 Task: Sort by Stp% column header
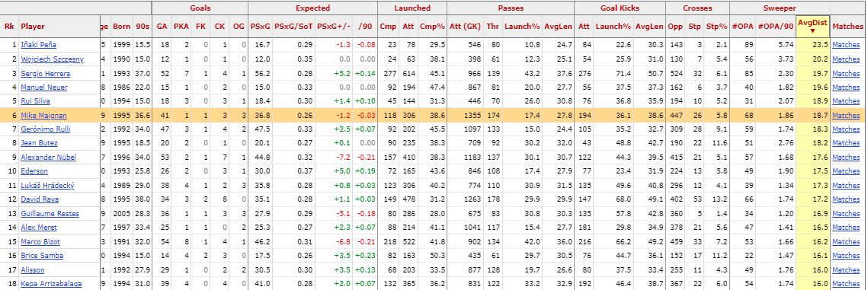pos(717,26)
